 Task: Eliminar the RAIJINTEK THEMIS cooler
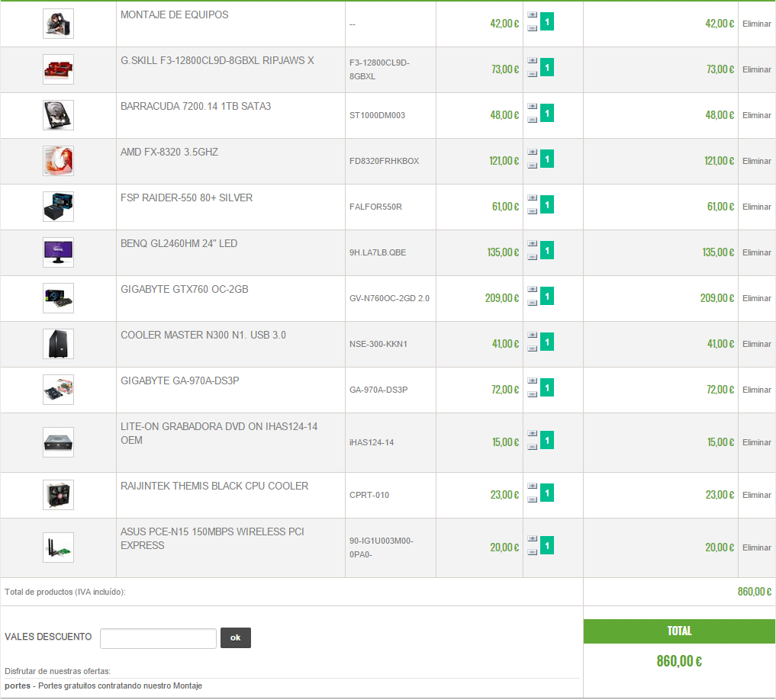point(756,495)
